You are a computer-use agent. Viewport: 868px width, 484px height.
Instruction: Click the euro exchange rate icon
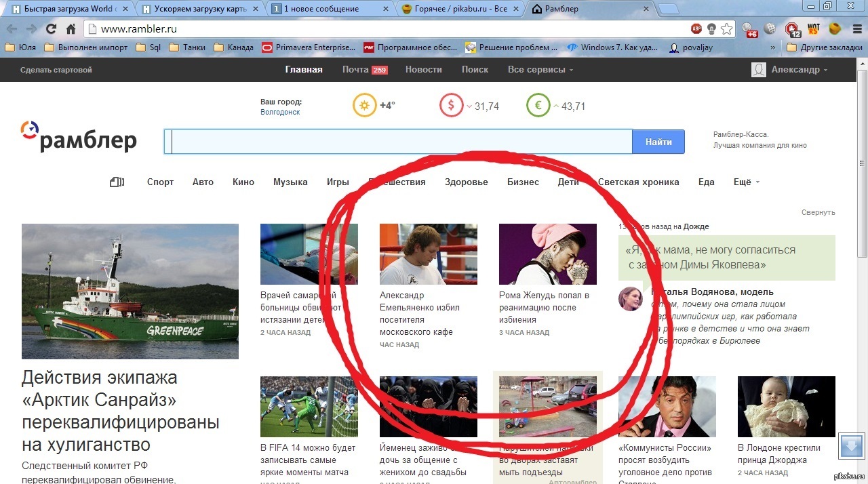tap(538, 106)
